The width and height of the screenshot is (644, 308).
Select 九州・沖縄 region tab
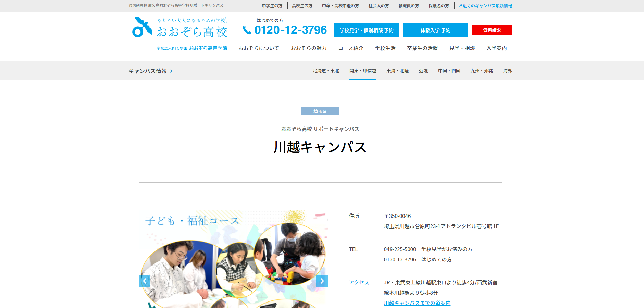coord(481,71)
